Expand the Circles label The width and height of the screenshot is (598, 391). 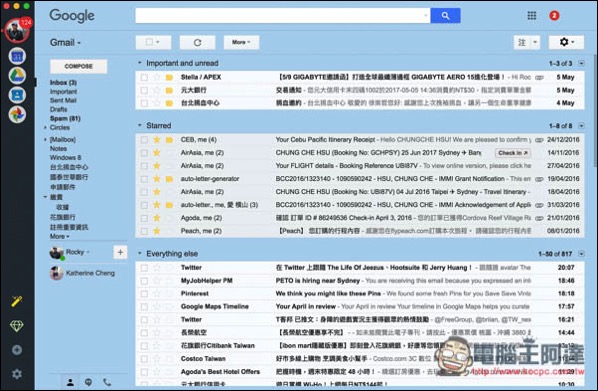click(x=45, y=127)
